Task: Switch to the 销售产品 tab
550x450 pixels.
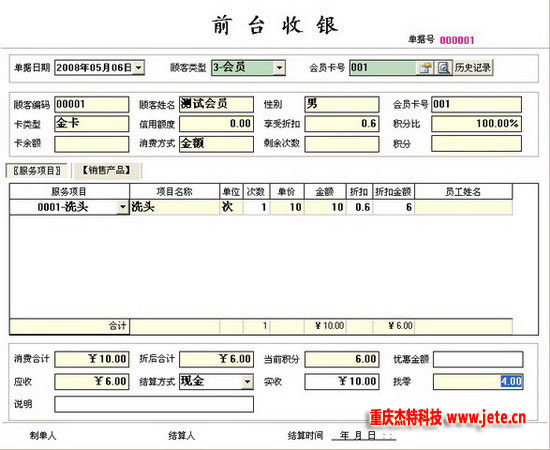Action: [106, 170]
